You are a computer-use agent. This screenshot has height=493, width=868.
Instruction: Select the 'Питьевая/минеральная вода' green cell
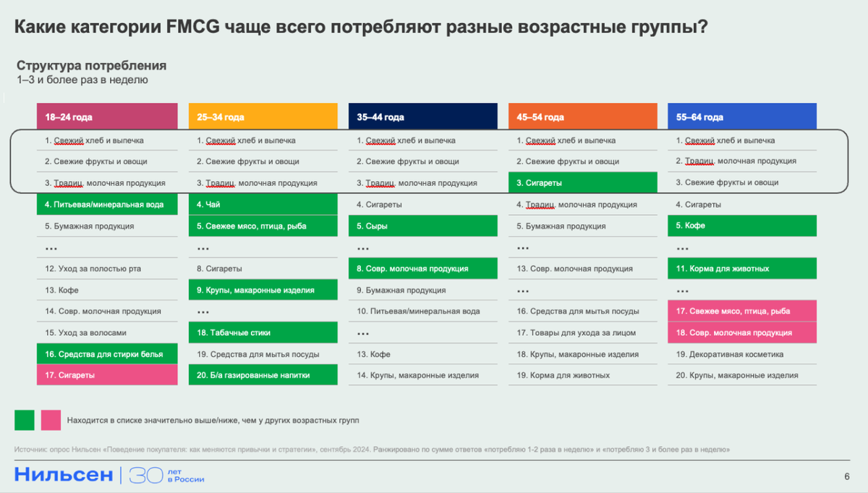107,204
